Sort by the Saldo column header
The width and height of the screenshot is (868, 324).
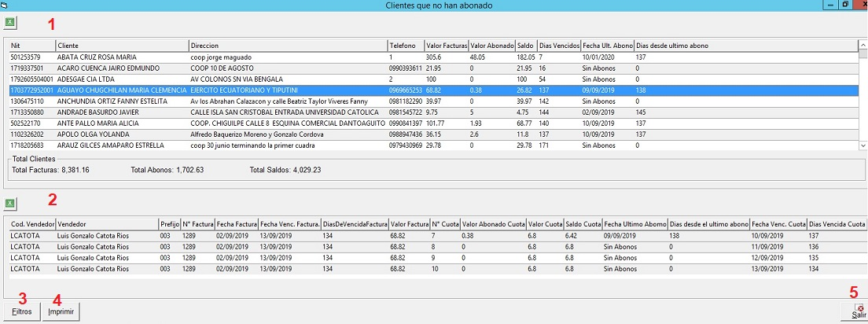525,46
